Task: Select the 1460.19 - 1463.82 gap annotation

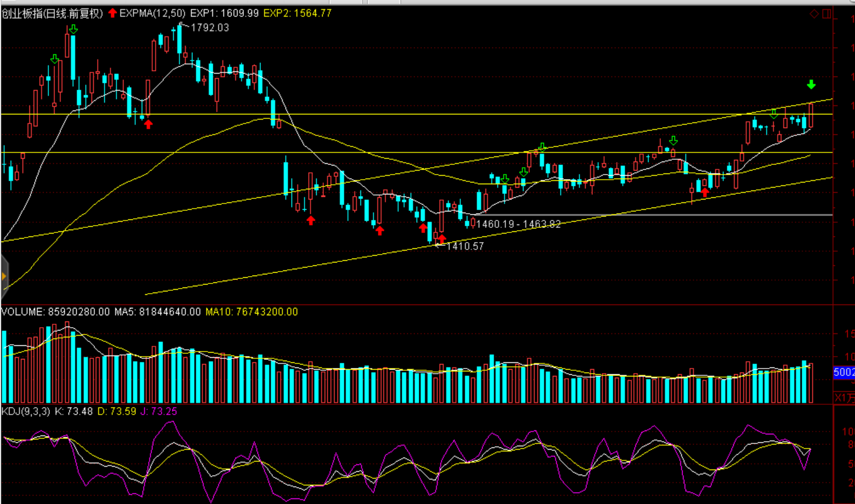Action: pyautogui.click(x=518, y=224)
